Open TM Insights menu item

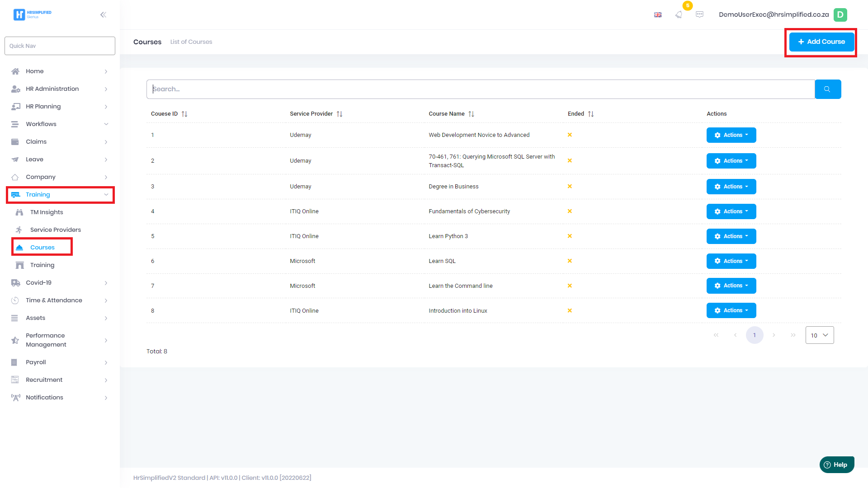pos(47,212)
